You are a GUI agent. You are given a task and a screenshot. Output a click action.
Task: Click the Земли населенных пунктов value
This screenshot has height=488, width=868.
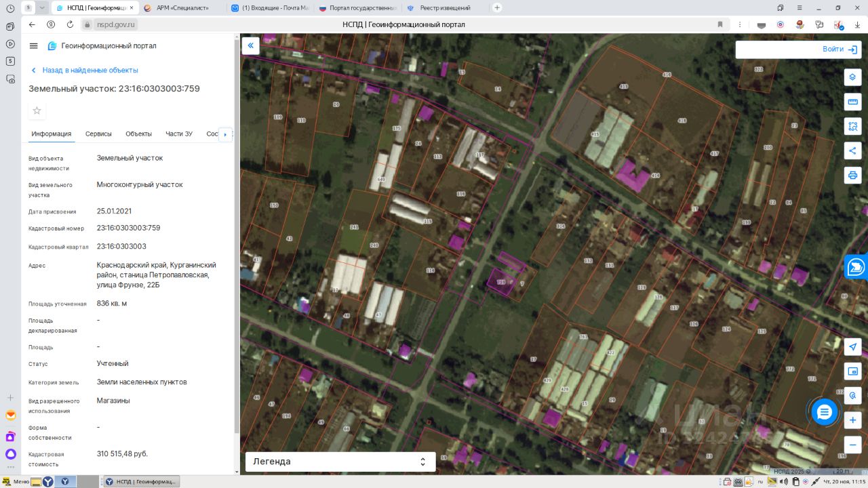click(x=142, y=382)
